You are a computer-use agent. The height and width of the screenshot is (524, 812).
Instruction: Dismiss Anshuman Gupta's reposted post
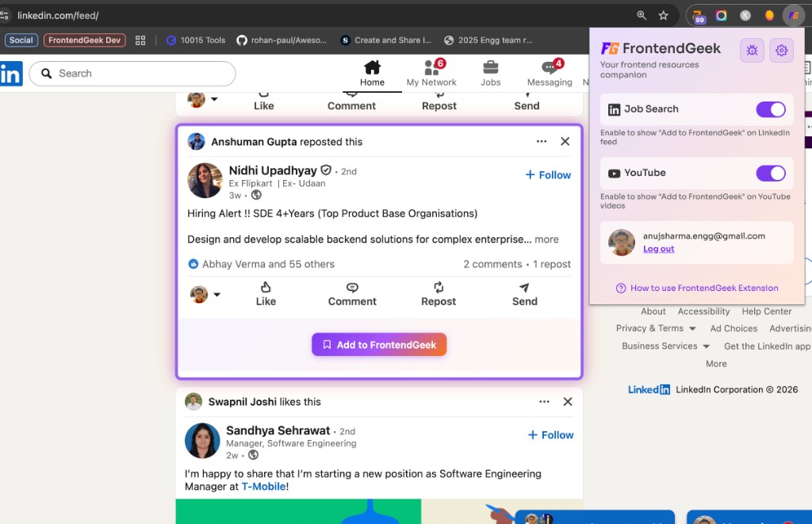[565, 141]
